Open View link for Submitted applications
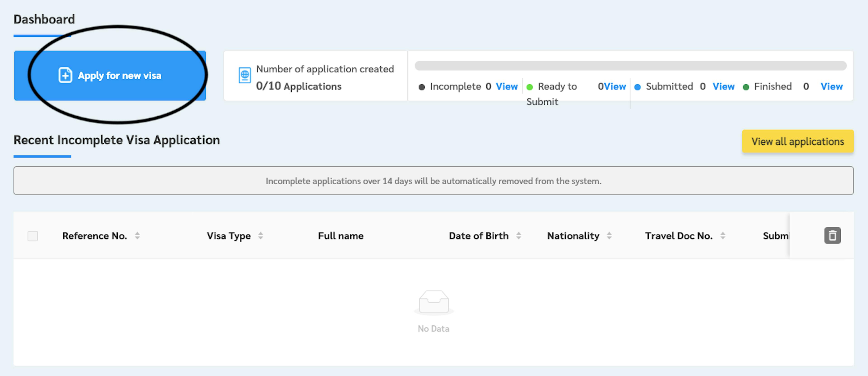This screenshot has height=376, width=868. click(723, 87)
